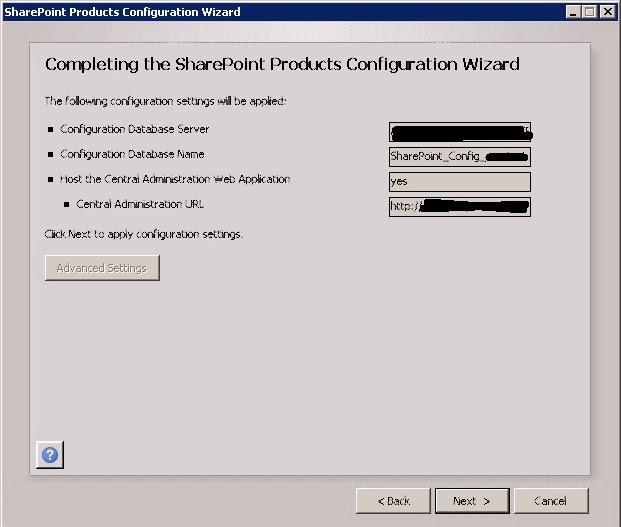
Task: Click the 'Configuration Database Name' label
Action: tap(132, 154)
